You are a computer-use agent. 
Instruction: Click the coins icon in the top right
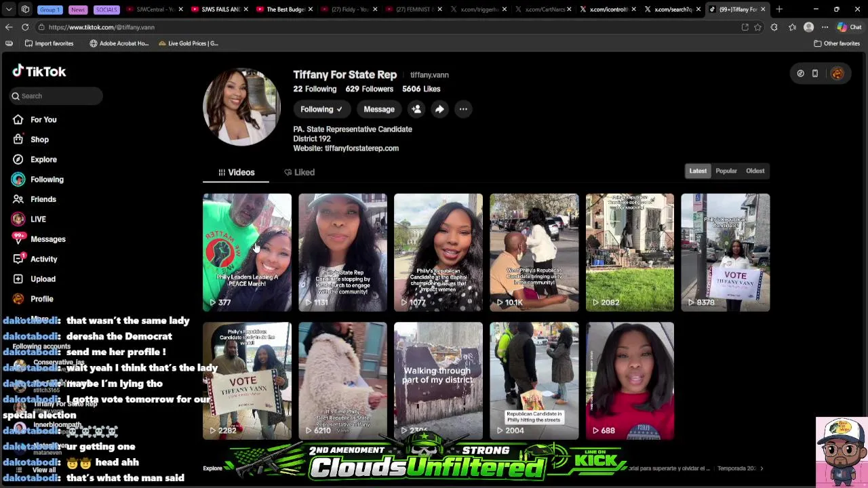click(800, 73)
